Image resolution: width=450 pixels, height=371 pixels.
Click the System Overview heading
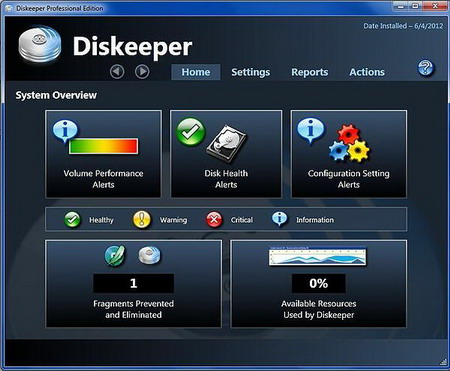(56, 95)
